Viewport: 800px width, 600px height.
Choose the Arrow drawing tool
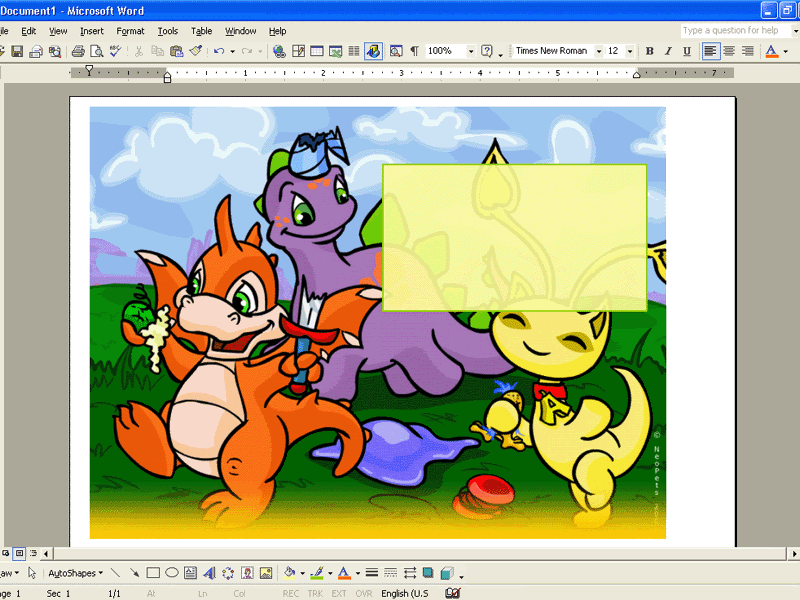click(134, 573)
